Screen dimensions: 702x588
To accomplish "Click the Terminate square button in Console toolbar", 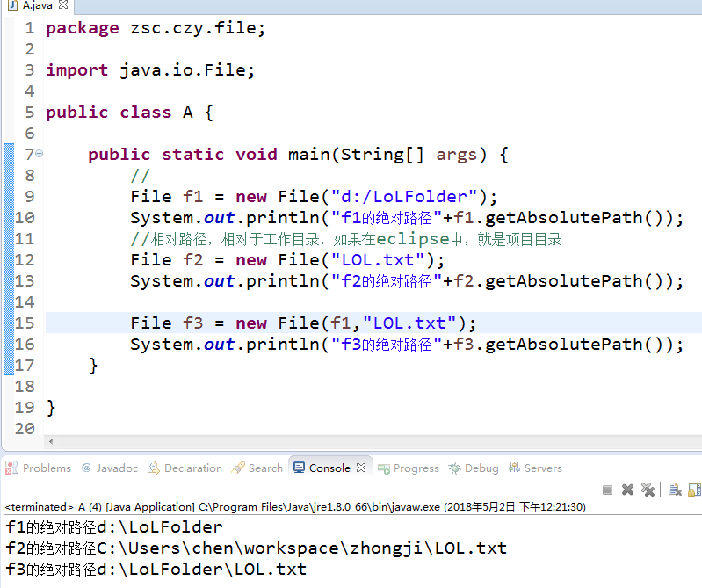I will coord(607,490).
